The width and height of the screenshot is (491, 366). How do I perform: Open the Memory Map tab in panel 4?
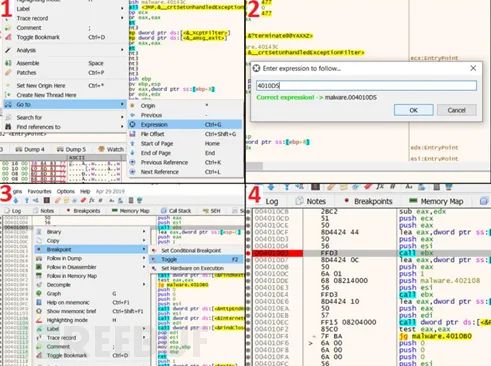tap(437, 201)
